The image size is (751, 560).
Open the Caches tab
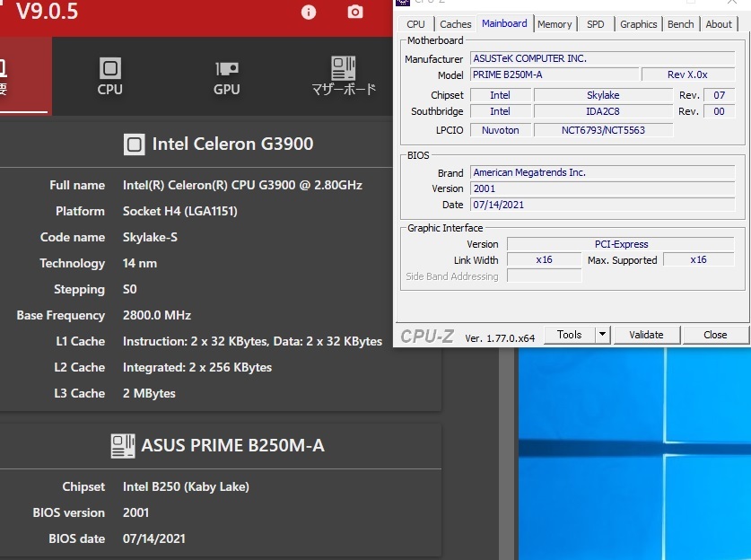click(x=456, y=24)
